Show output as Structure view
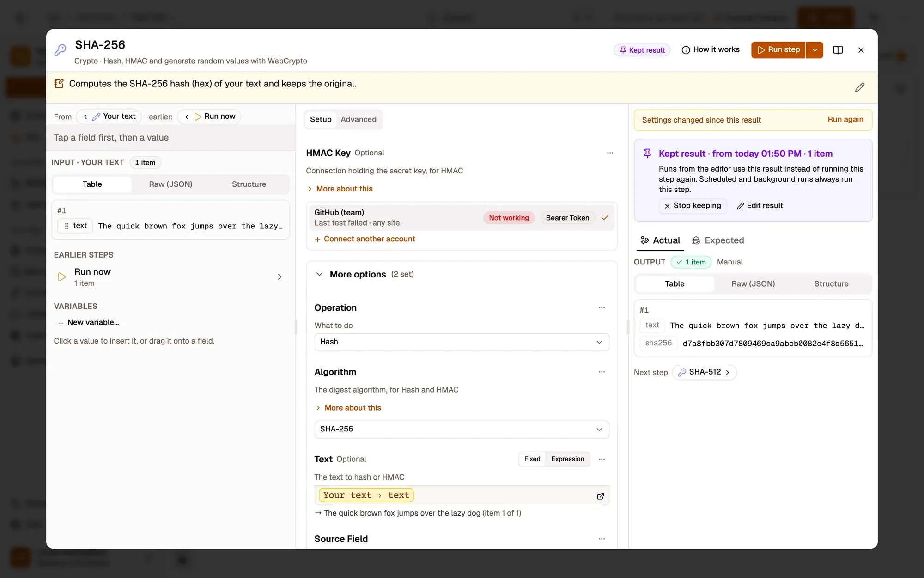The width and height of the screenshot is (924, 578). [831, 284]
